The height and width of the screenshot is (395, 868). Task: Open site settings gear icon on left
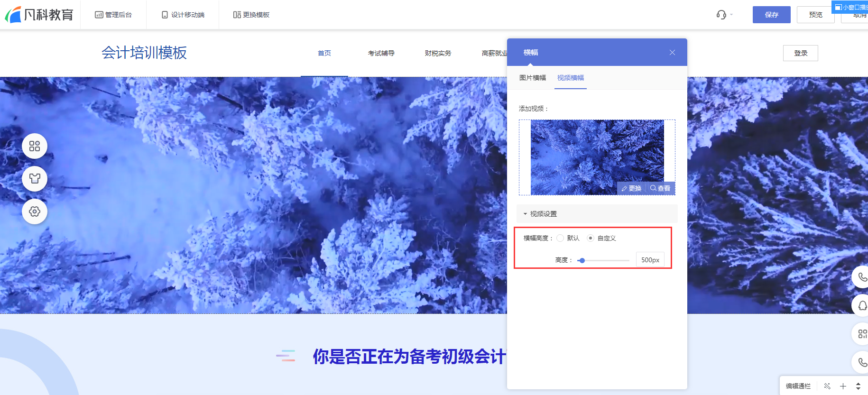click(x=35, y=211)
